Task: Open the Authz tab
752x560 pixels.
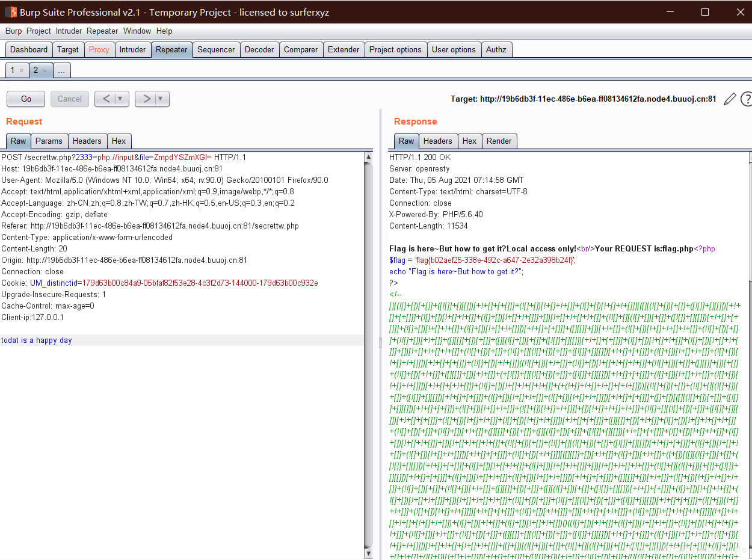Action: coord(496,50)
